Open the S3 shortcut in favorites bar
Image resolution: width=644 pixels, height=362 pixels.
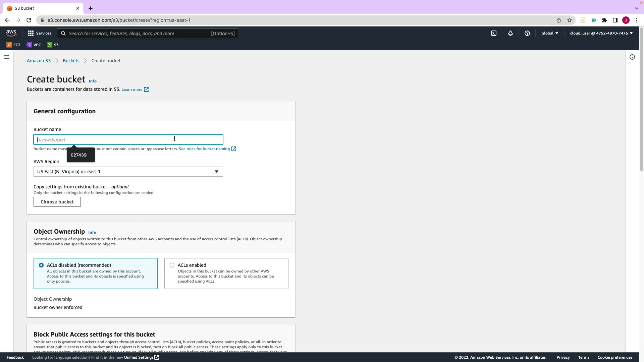[x=53, y=45]
